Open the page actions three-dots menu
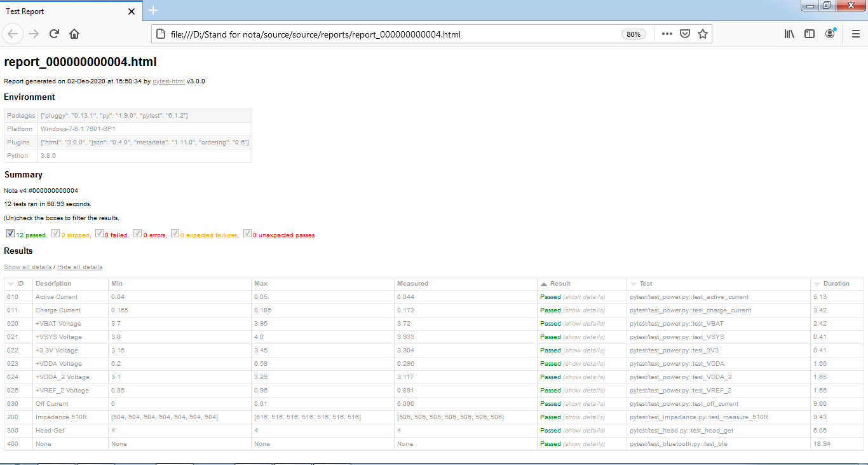The width and height of the screenshot is (868, 465). pyautogui.click(x=667, y=34)
